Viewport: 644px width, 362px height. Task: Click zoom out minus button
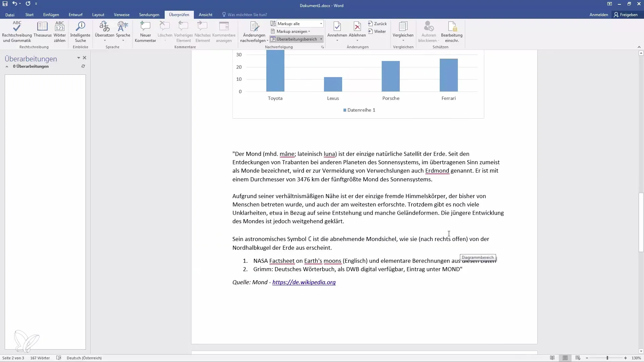587,358
